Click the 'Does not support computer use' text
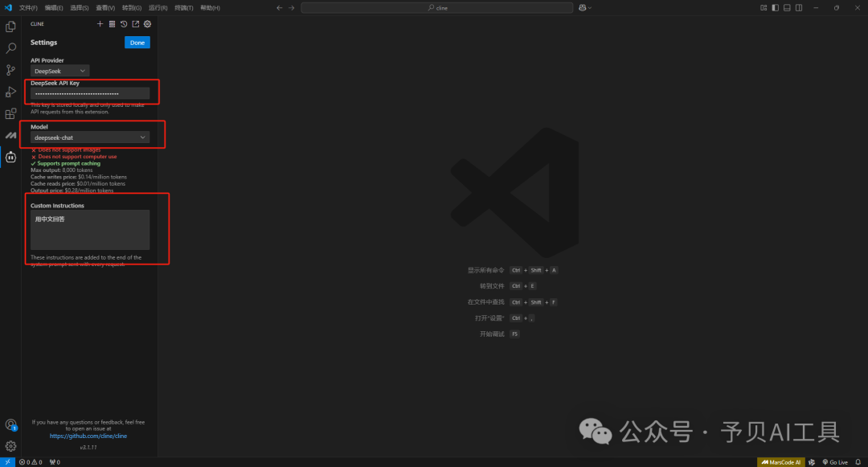The image size is (868, 467). click(77, 157)
